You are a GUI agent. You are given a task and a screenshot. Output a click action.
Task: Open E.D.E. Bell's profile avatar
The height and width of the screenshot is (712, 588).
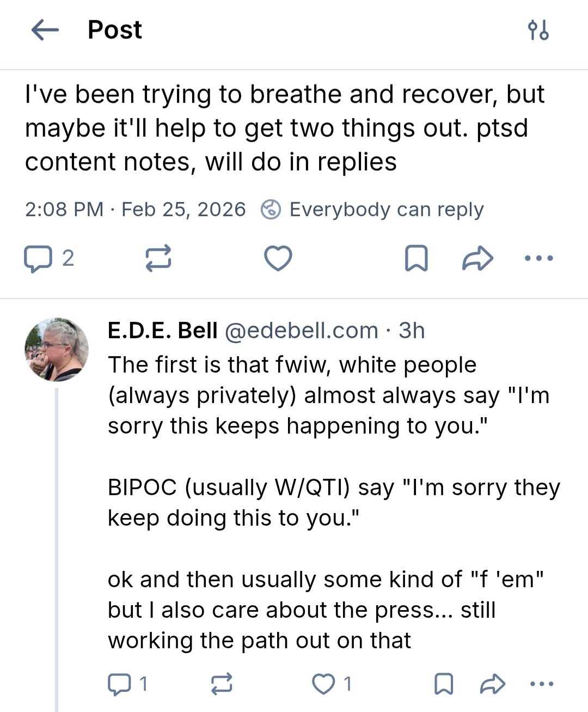pyautogui.click(x=57, y=349)
